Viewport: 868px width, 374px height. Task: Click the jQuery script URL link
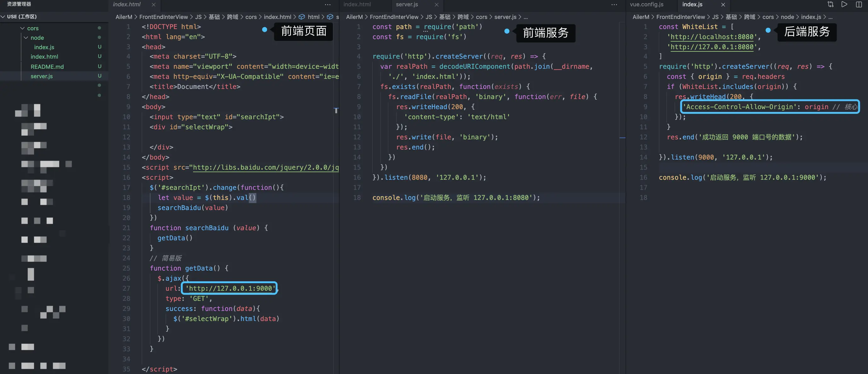[266, 167]
